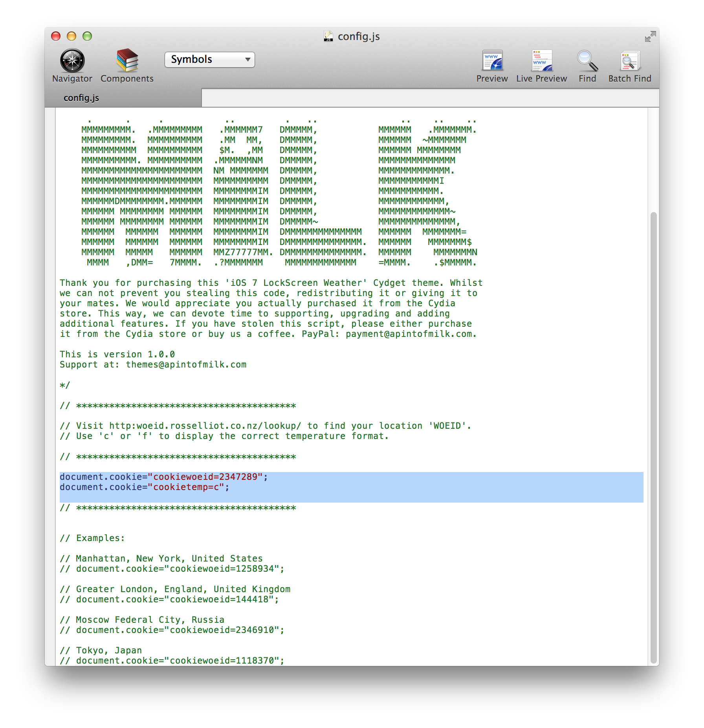Click the "Use 'c' or 'f'" comment line
The width and height of the screenshot is (704, 728).
tap(224, 436)
